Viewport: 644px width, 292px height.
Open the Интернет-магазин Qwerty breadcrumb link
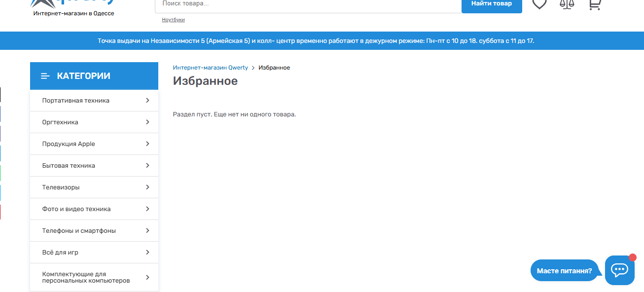211,68
